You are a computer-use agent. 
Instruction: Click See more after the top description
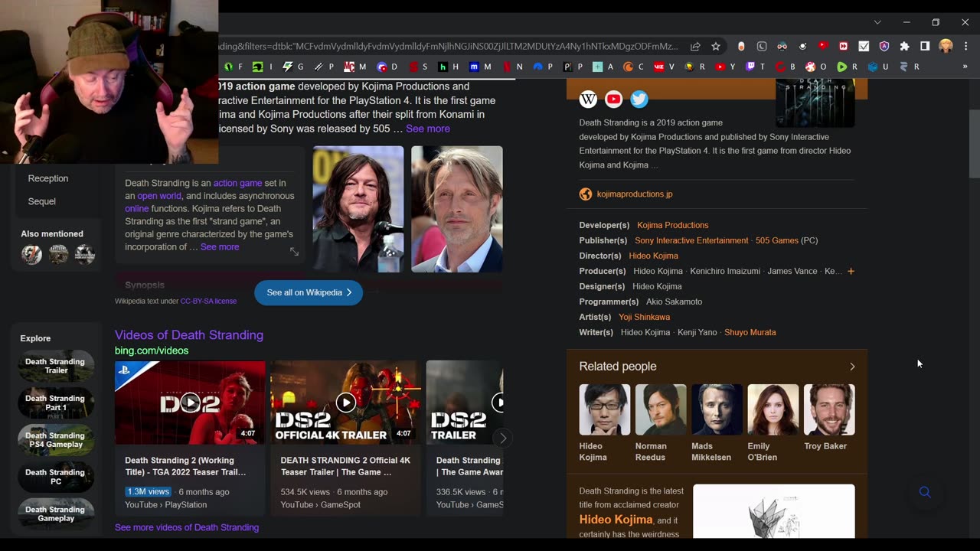point(428,129)
